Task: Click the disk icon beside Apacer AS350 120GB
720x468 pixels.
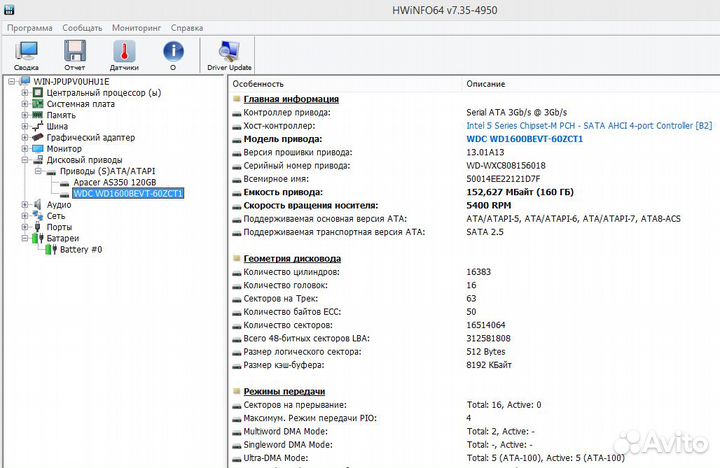Action: point(64,183)
